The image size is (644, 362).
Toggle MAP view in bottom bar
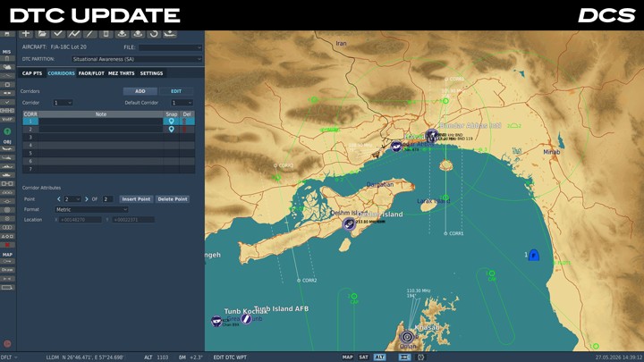347,357
